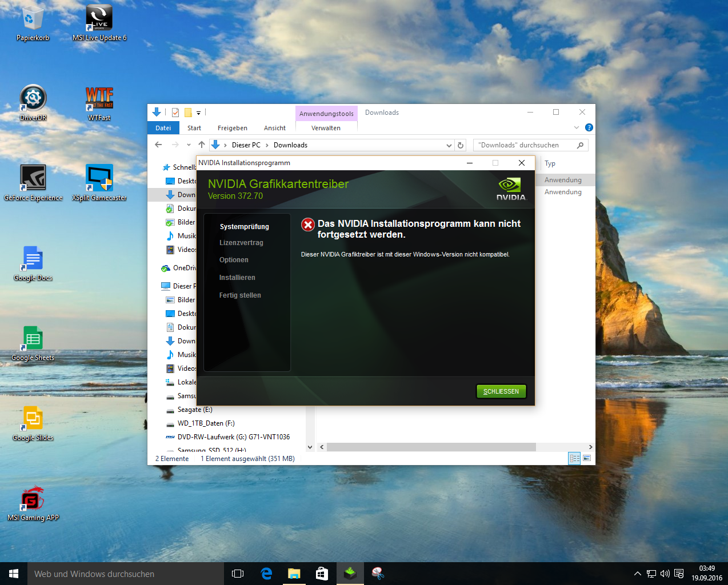Switch to details view layout icon
728x585 pixels.
pos(575,458)
